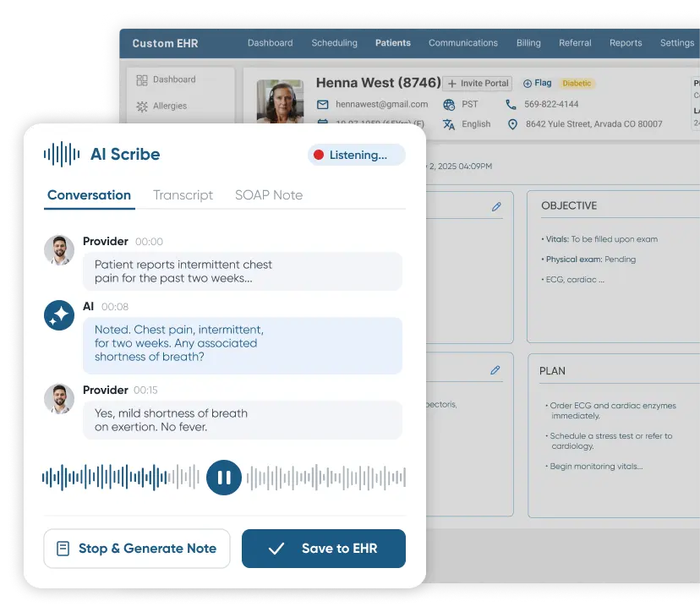Click the email envelope icon
Image resolution: width=700 pixels, height=612 pixels.
(x=322, y=105)
